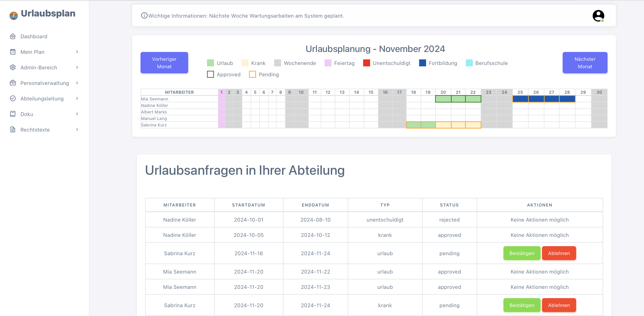Click the Pending legend outline box
Viewport: 644px width, 316px height.
pyautogui.click(x=252, y=74)
